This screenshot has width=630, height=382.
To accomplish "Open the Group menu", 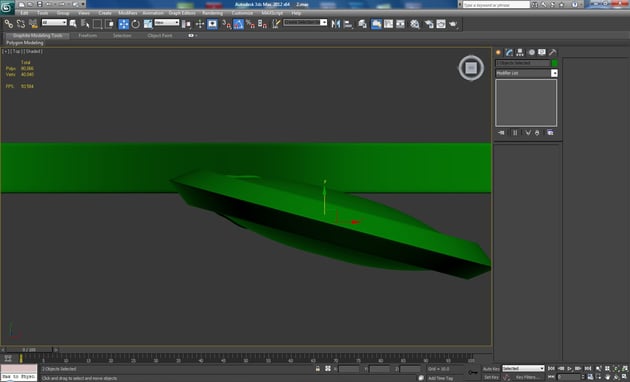I will pos(63,13).
